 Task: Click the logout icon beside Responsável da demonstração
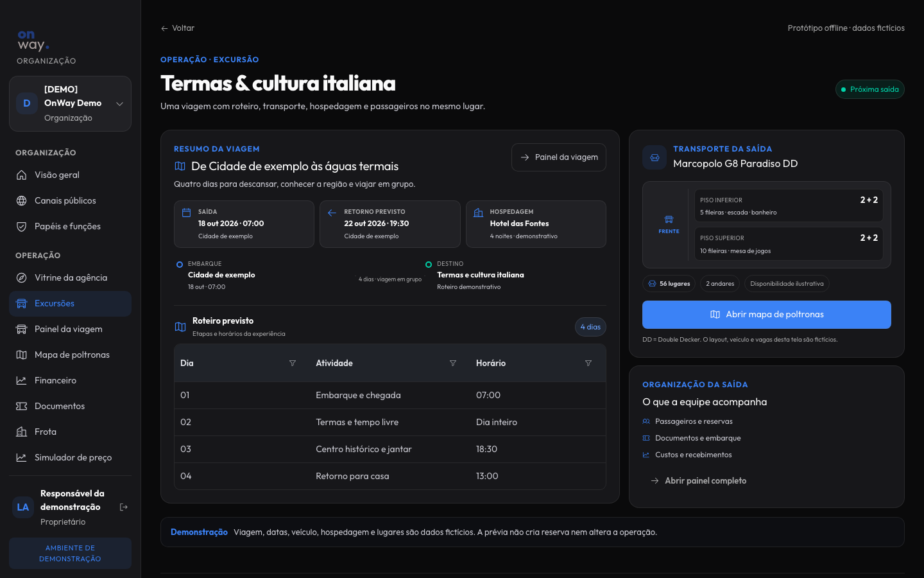coord(124,507)
